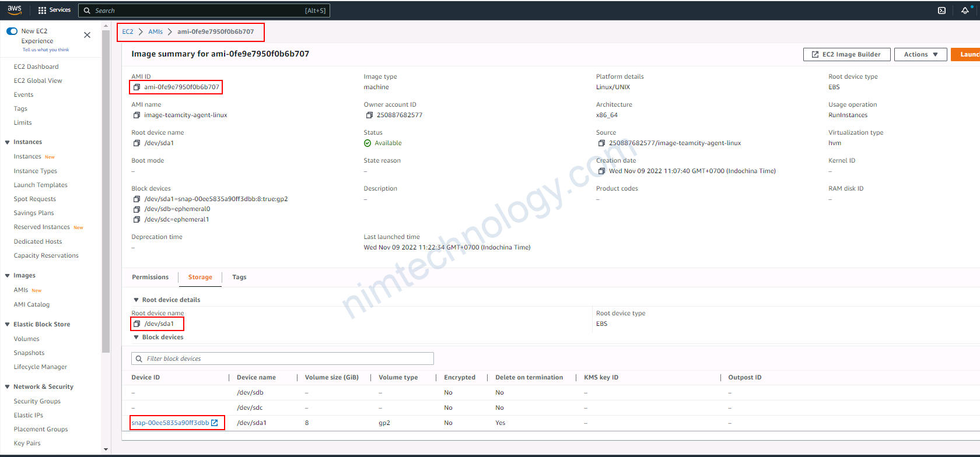Viewport: 980px width, 457px height.
Task: Collapse the Block devices section
Action: coord(136,337)
